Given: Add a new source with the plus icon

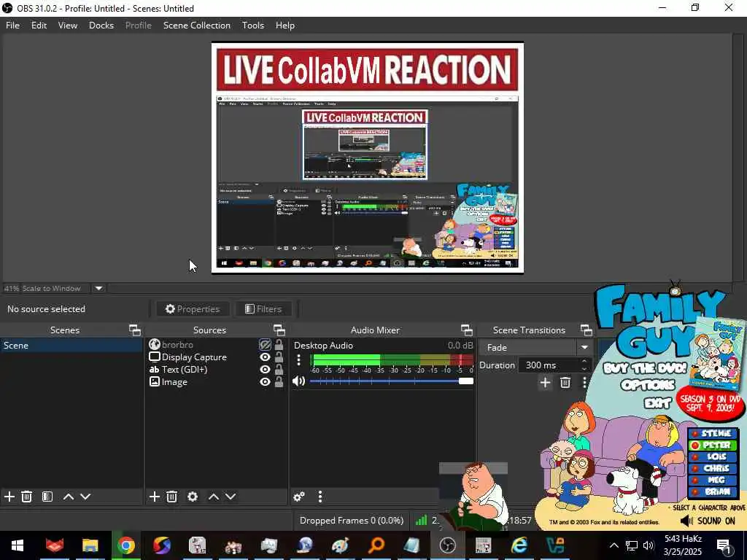Looking at the screenshot, I should coord(155,497).
